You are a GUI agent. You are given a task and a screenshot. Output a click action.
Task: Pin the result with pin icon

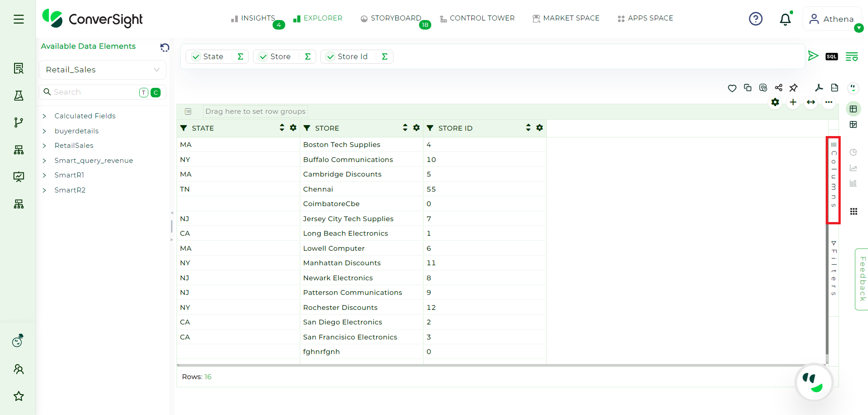(793, 88)
